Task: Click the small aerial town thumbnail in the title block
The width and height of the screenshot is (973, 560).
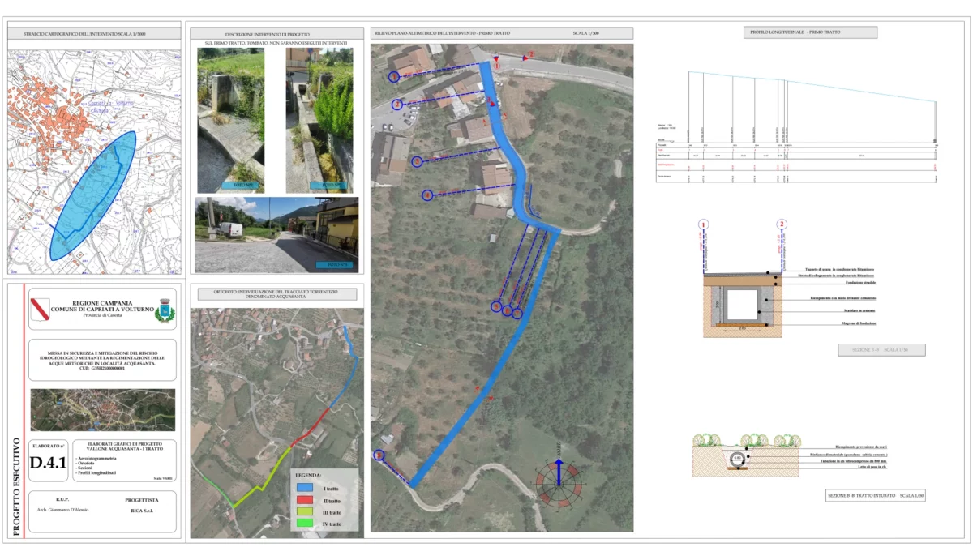Action: click(x=102, y=409)
